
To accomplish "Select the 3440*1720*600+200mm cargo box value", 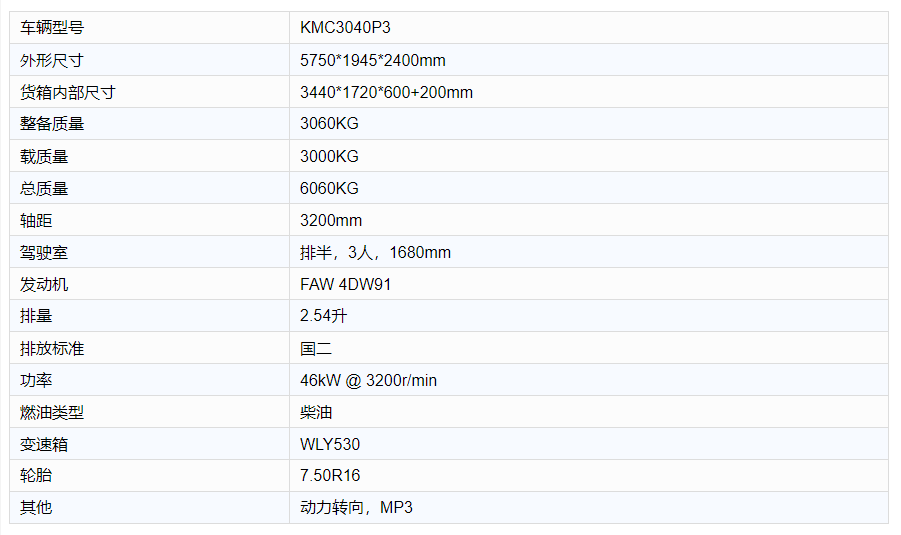I will pyautogui.click(x=386, y=92).
